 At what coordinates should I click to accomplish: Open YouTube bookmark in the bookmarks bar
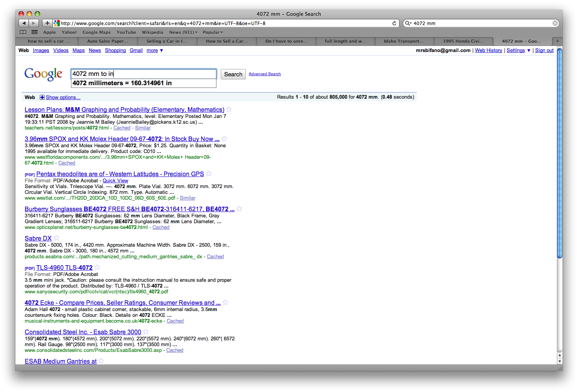click(126, 32)
